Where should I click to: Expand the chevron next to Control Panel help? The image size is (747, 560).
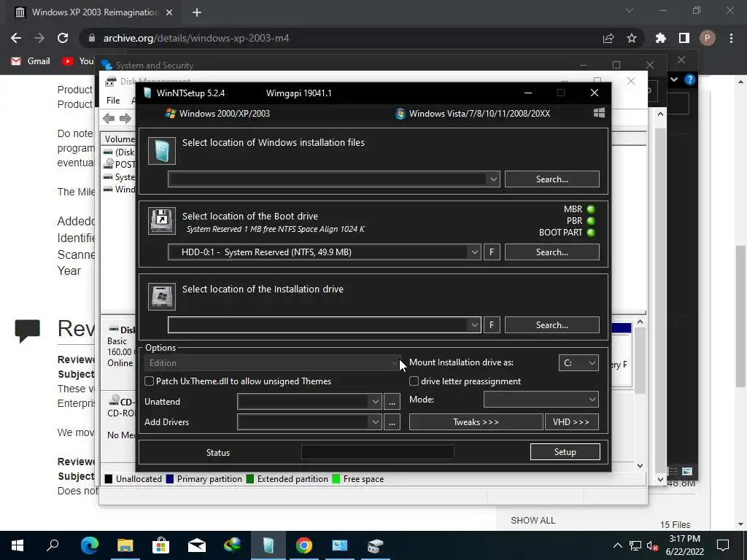(674, 79)
